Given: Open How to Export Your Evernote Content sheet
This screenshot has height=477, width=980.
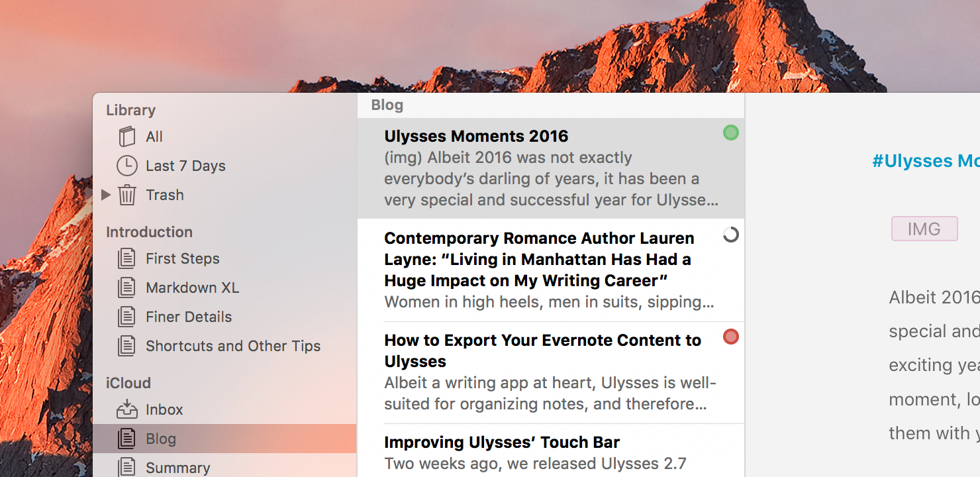Looking at the screenshot, I should pyautogui.click(x=542, y=350).
